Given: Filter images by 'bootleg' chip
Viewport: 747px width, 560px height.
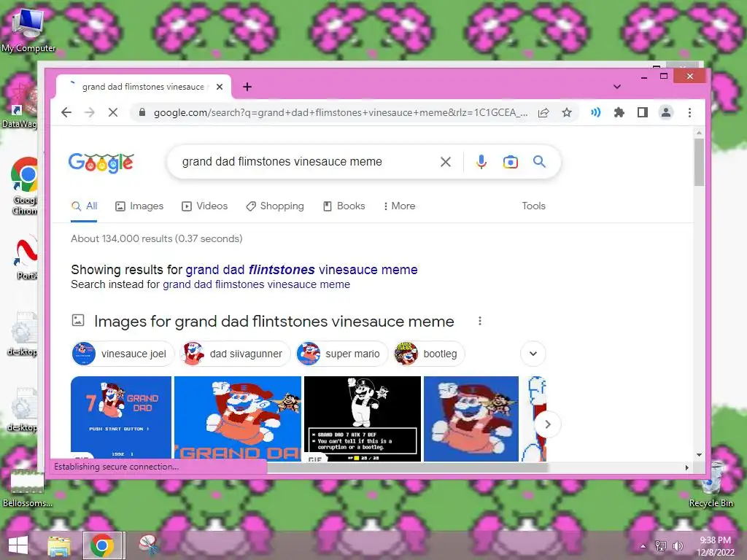Looking at the screenshot, I should tap(429, 354).
